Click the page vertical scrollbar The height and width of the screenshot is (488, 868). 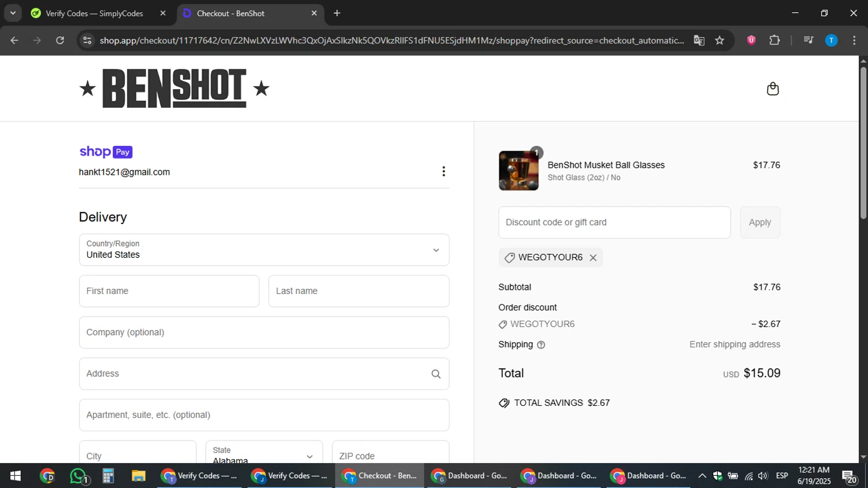863,143
